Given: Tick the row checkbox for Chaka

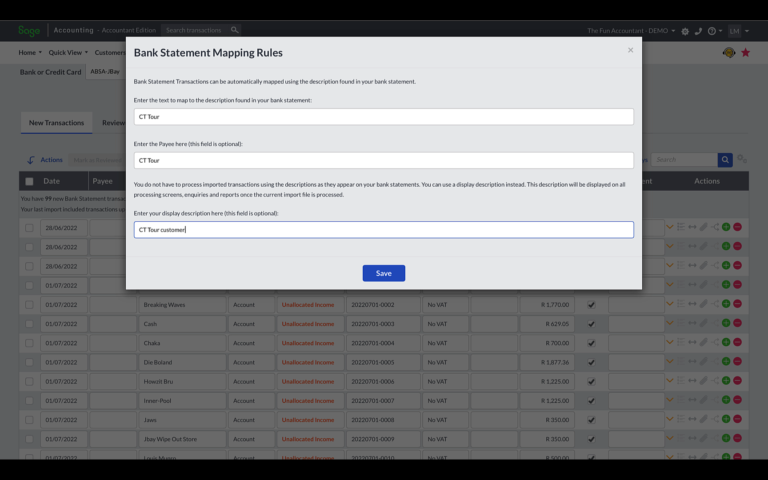Looking at the screenshot, I should coord(29,343).
